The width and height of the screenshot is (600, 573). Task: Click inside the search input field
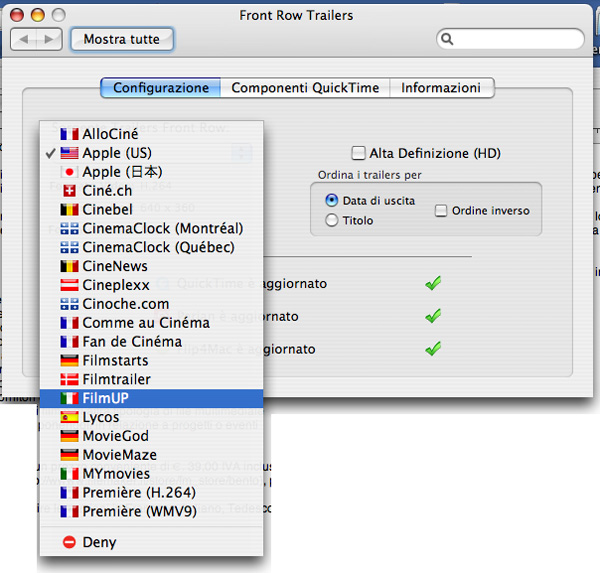(510, 39)
